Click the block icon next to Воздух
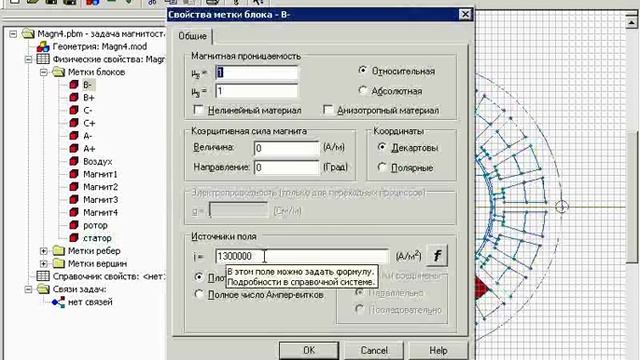This screenshot has width=640, height=360. tap(74, 161)
